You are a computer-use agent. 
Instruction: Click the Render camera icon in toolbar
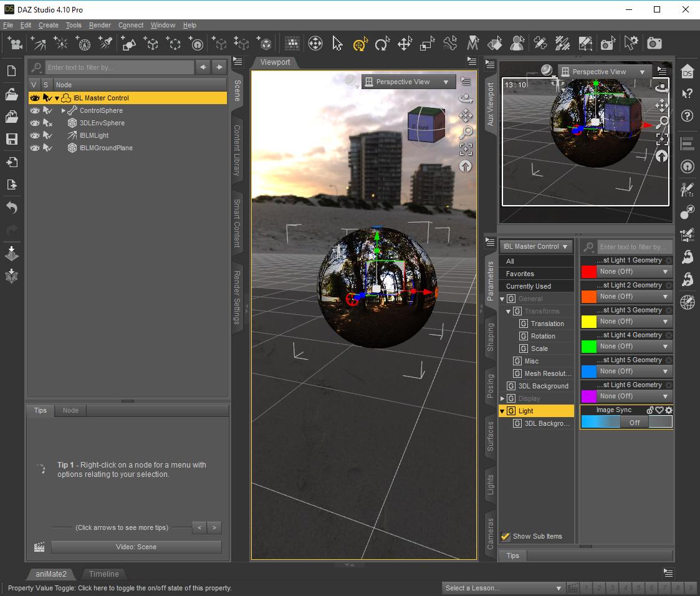point(654,43)
